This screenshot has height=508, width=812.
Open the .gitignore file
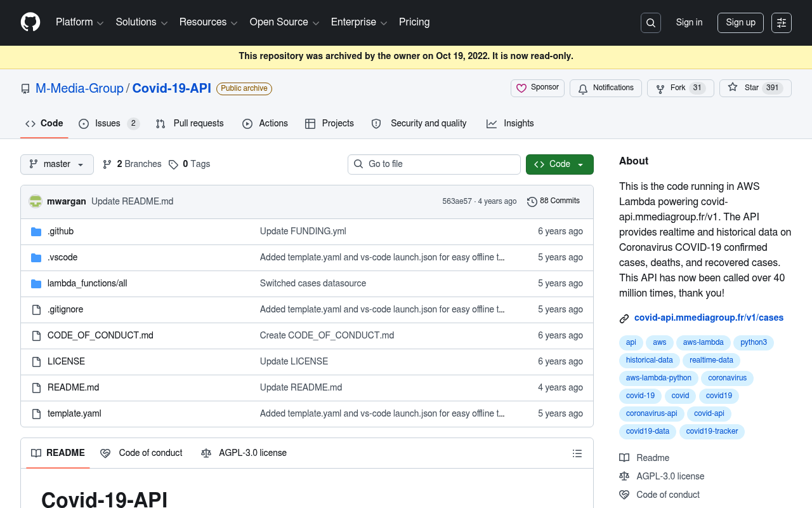pyautogui.click(x=65, y=309)
